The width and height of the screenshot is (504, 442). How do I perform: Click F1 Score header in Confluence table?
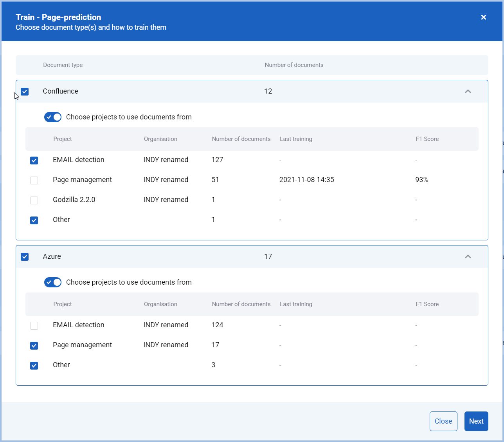[427, 139]
